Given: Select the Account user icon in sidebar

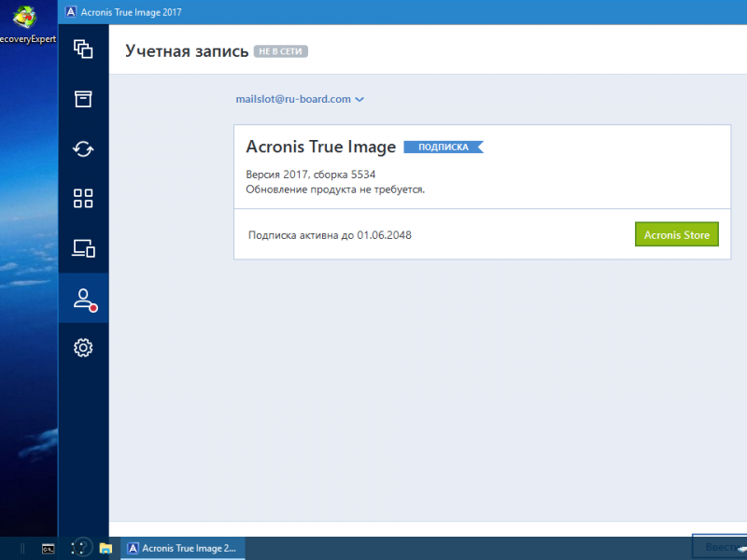Looking at the screenshot, I should click(x=84, y=299).
